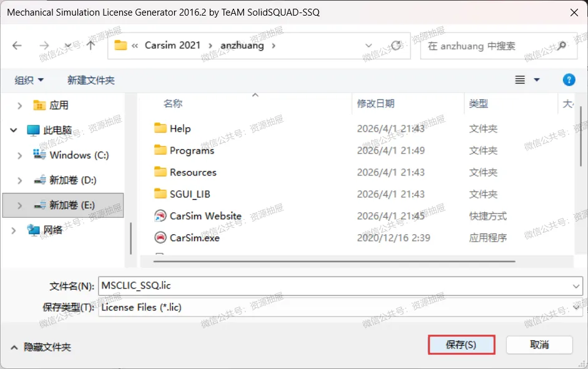The width and height of the screenshot is (588, 369).
Task: Sort by the 类型 column header
Action: pyautogui.click(x=479, y=104)
